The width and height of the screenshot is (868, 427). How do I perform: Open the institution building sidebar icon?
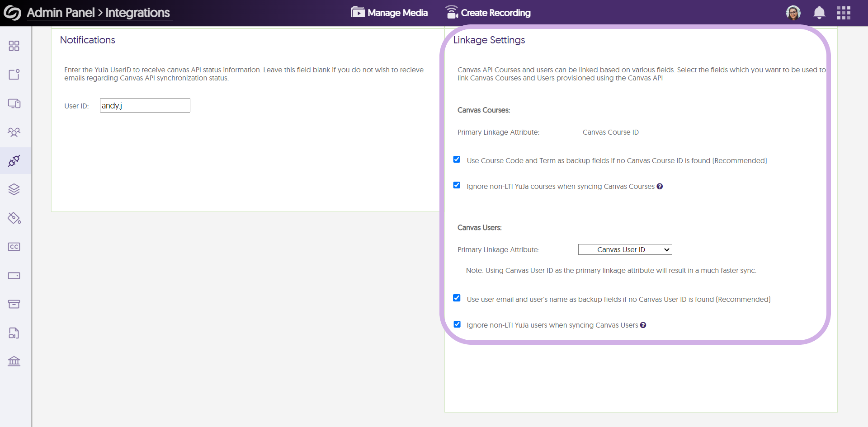[14, 361]
